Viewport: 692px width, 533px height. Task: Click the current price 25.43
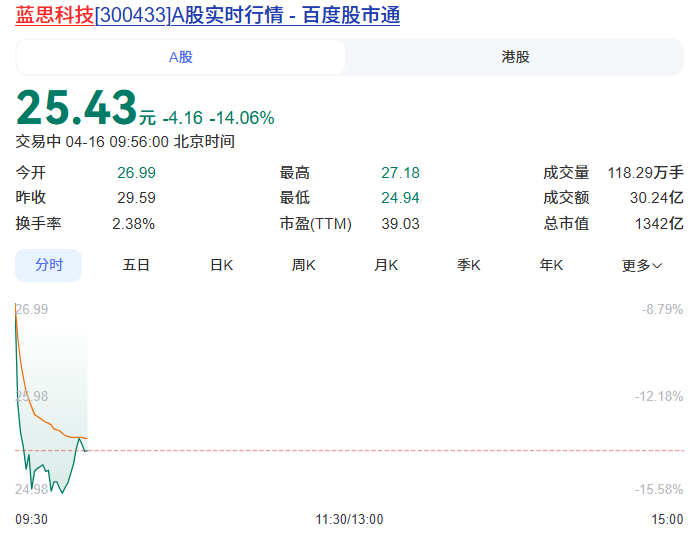click(76, 108)
